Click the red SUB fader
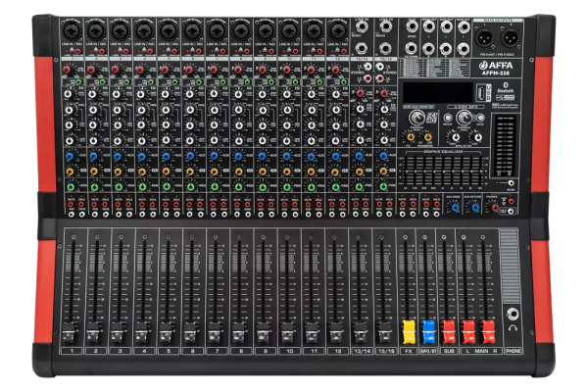Viewport: 588px width, 392px height. point(449,332)
